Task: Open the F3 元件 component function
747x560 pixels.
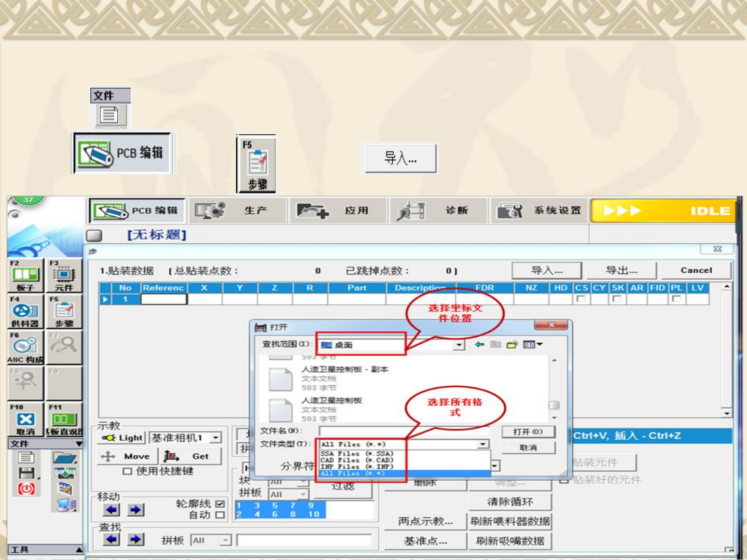Action: (x=64, y=276)
